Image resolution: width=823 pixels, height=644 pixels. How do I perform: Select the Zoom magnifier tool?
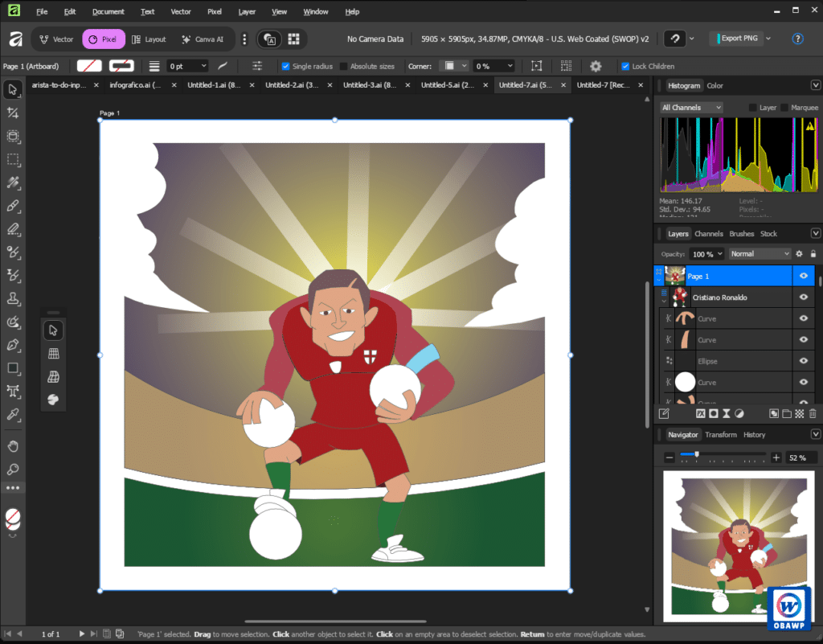point(13,470)
